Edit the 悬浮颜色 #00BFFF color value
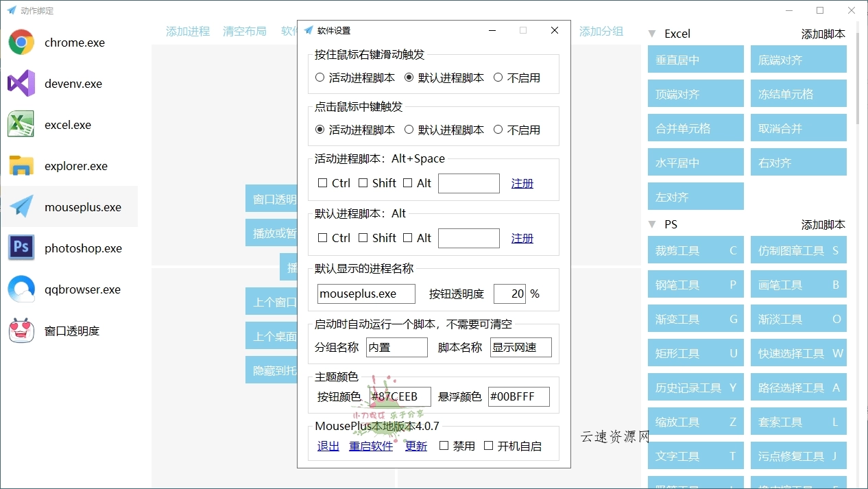Screen dimensions: 868x489 (x=518, y=396)
